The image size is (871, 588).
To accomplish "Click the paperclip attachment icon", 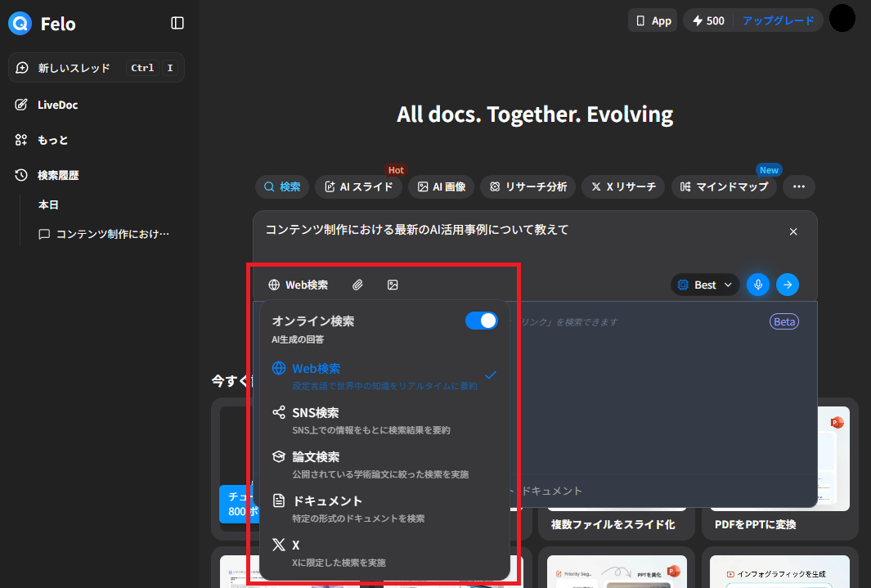I will [357, 285].
